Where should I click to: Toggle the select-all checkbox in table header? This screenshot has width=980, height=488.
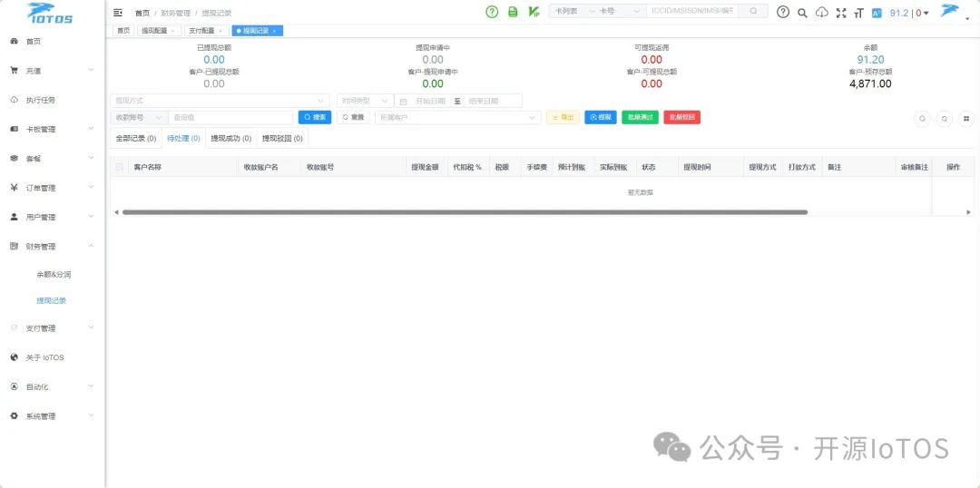click(x=120, y=167)
